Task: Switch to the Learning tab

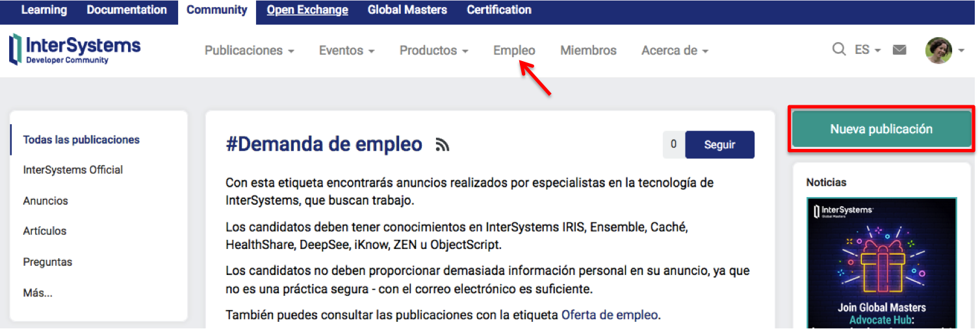Action: (x=44, y=10)
